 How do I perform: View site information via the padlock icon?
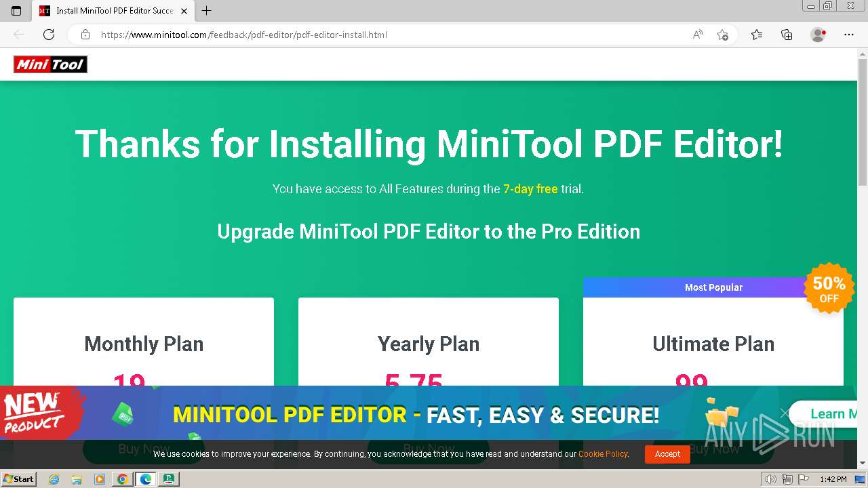point(85,35)
